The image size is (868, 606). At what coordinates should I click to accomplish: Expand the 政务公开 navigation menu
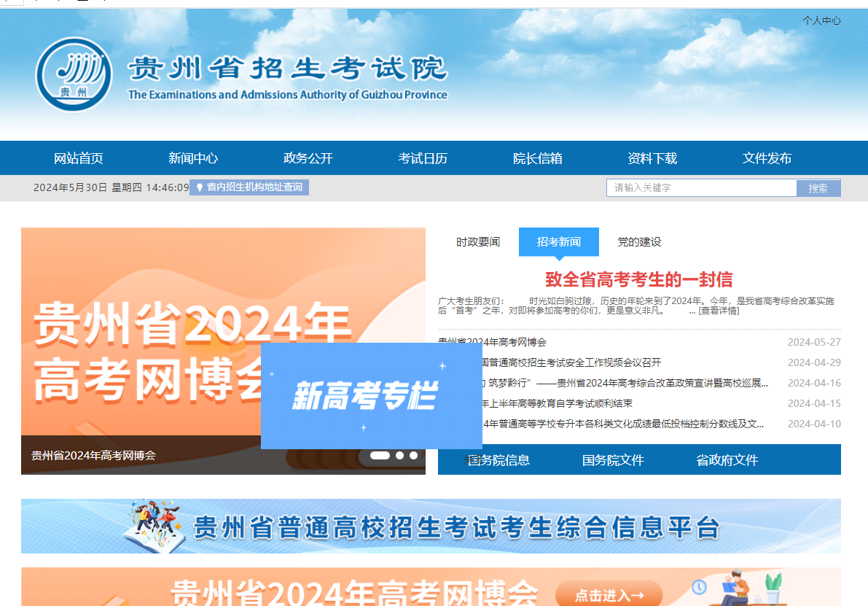click(308, 158)
